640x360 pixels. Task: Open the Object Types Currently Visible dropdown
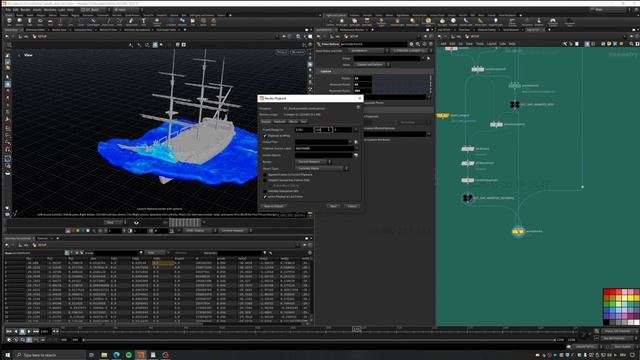(322, 168)
